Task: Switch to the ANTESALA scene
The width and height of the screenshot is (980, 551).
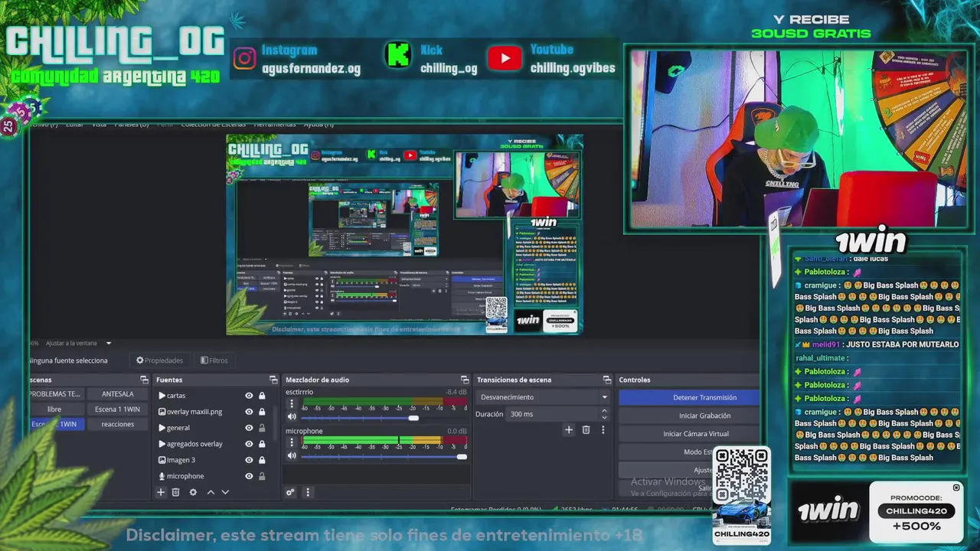Action: tap(117, 394)
